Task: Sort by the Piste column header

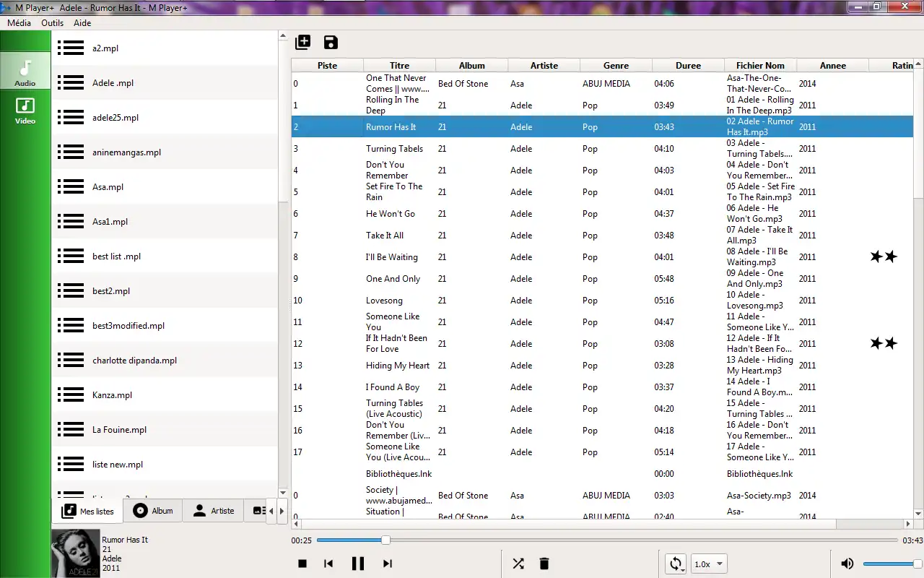Action: click(327, 65)
